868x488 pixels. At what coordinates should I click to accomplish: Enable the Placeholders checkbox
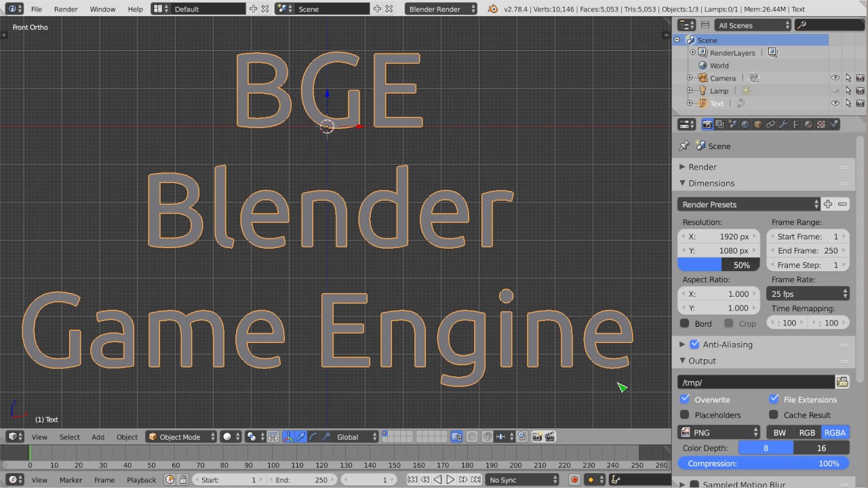pos(685,415)
